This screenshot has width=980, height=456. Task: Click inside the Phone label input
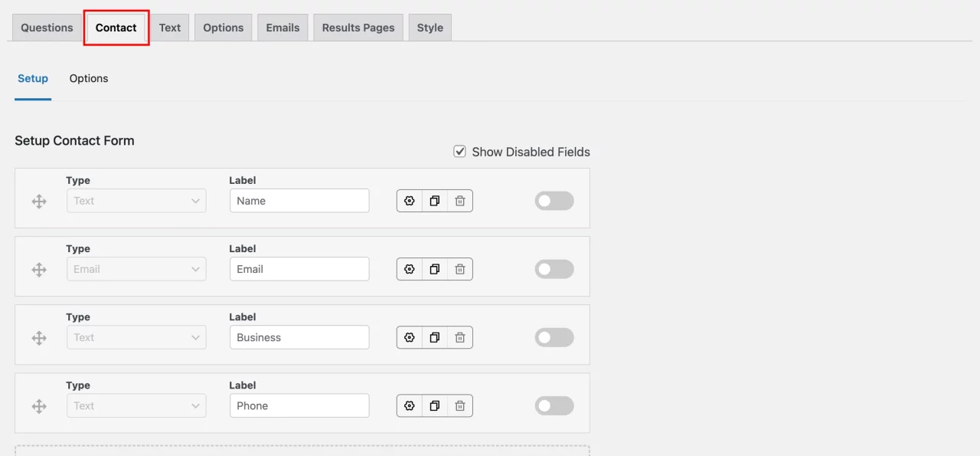tap(299, 405)
